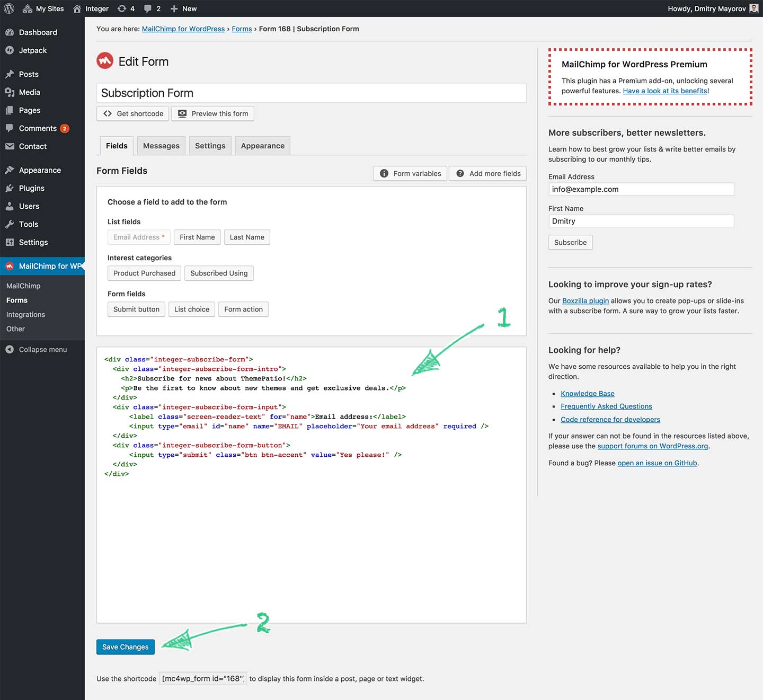Select the mc4wp_form shortcode field
763x700 pixels.
(202, 678)
